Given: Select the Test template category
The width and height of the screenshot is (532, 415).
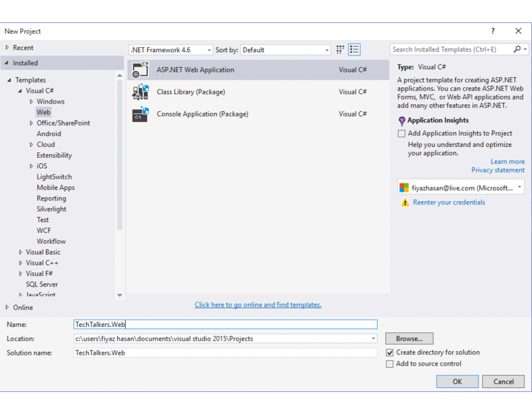Looking at the screenshot, I should point(43,220).
